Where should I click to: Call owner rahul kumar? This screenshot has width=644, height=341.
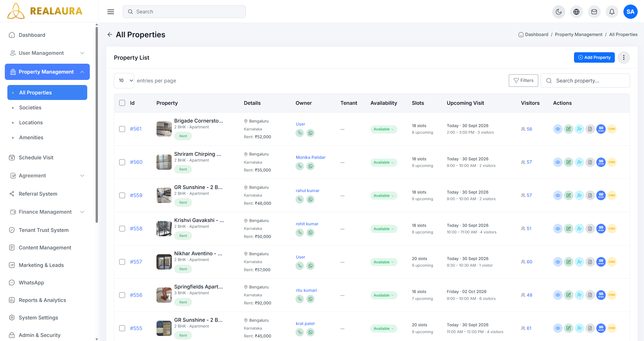(x=300, y=199)
